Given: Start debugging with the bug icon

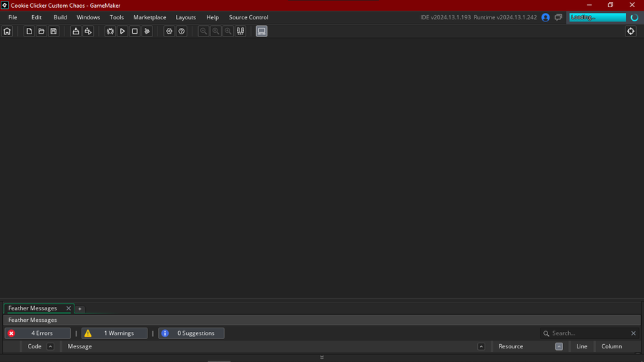Looking at the screenshot, I should click(110, 31).
